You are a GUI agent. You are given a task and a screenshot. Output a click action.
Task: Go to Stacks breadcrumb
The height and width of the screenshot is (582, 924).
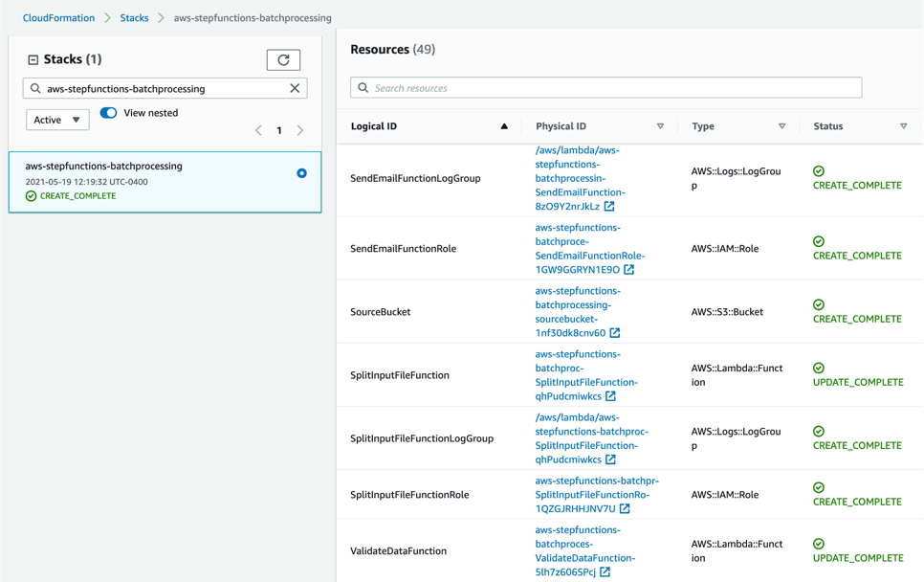(134, 17)
